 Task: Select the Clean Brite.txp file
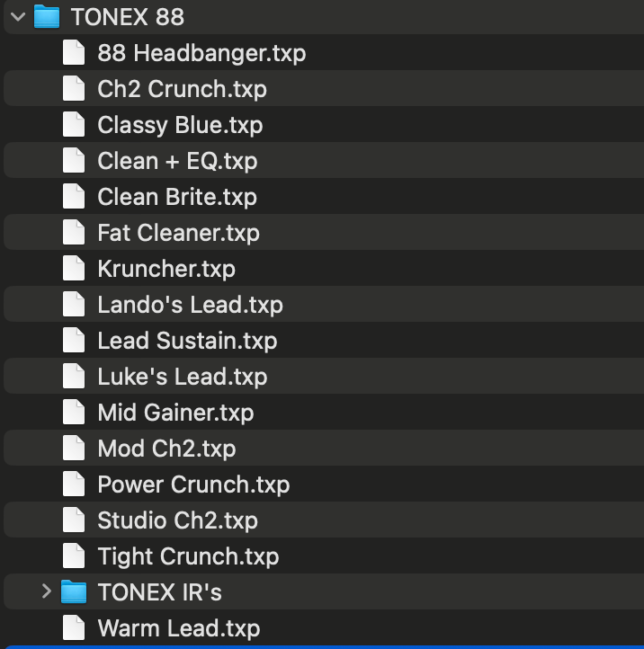click(x=177, y=197)
